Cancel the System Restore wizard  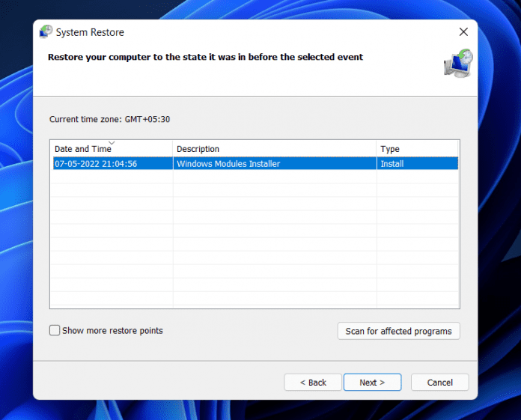pos(439,383)
